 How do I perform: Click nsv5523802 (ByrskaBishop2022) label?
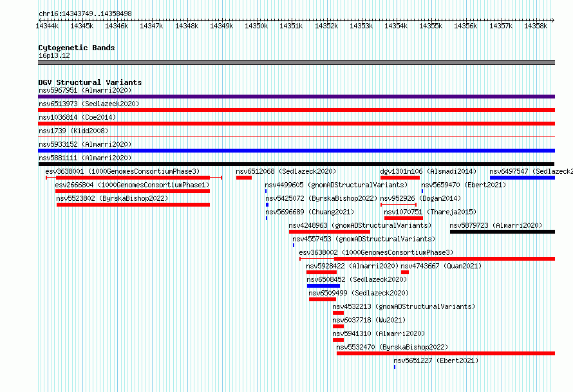(112, 198)
